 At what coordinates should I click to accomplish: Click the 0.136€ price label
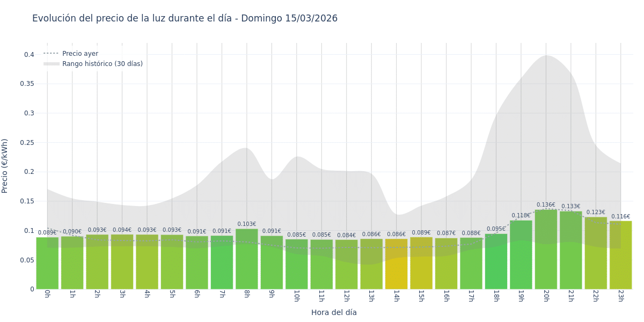[x=546, y=205]
